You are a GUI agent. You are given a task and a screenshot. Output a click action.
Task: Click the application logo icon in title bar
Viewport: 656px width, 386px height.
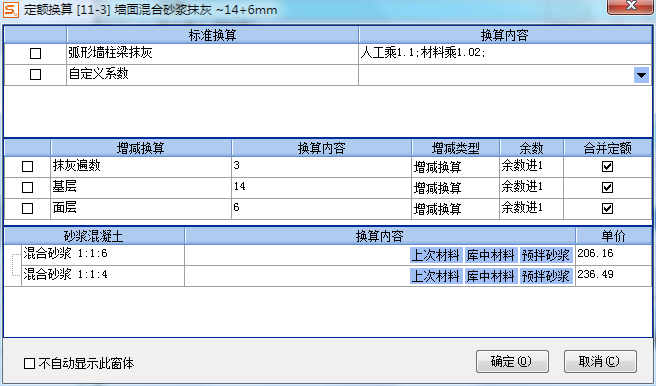pyautogui.click(x=10, y=10)
